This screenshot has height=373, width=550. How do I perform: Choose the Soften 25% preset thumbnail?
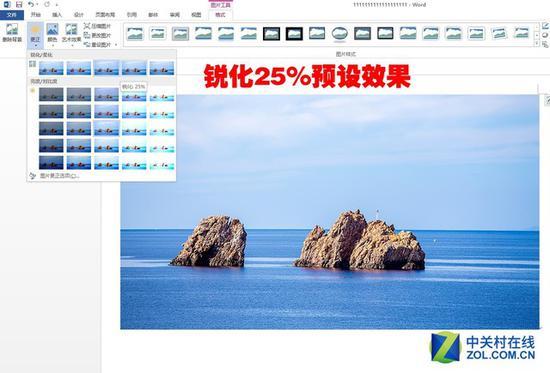coord(79,68)
